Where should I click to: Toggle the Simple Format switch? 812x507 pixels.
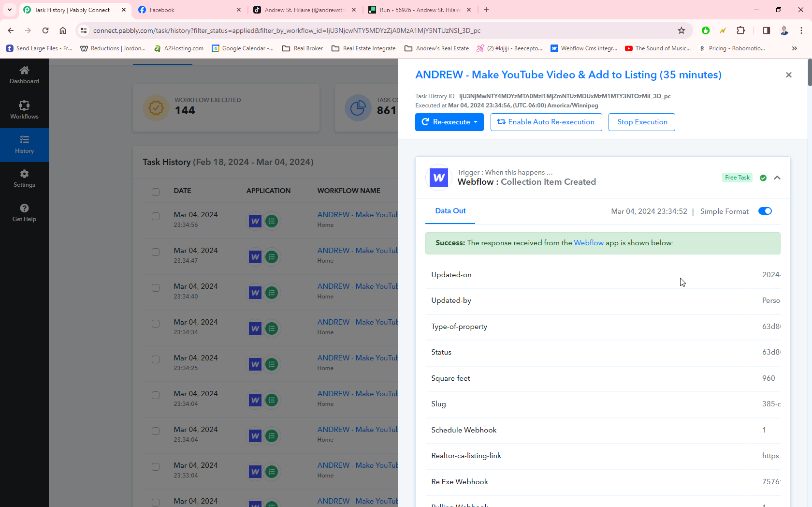765,211
